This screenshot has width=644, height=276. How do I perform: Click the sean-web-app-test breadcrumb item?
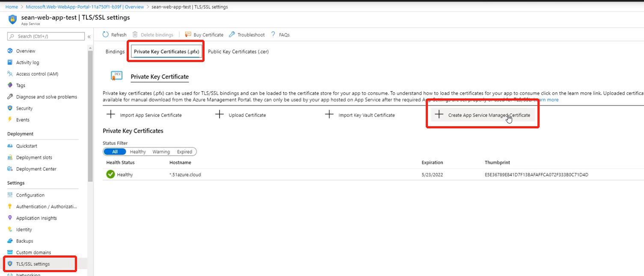190,7
